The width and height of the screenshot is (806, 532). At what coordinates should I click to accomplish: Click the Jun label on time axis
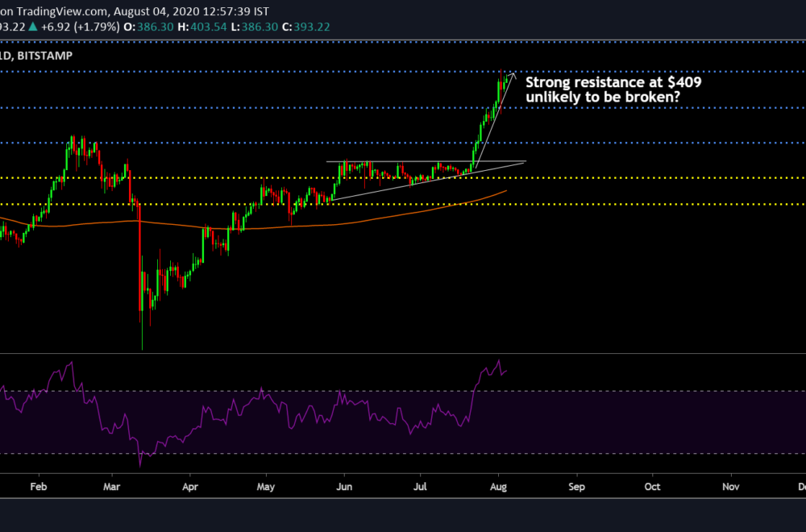[344, 486]
